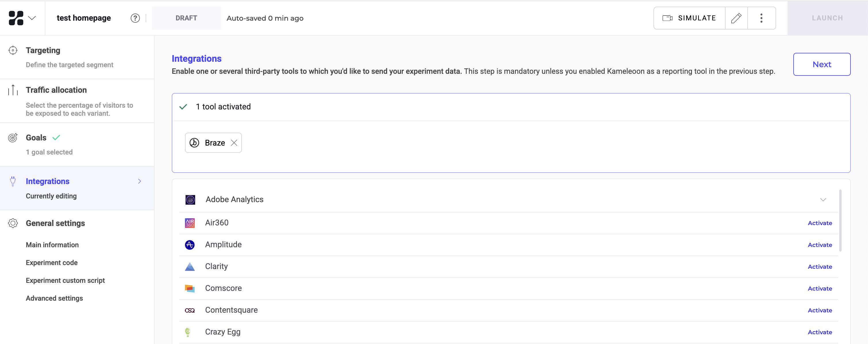Screen dimensions: 868x344
Task: Click the integrations list scrollbar
Action: (x=840, y=221)
